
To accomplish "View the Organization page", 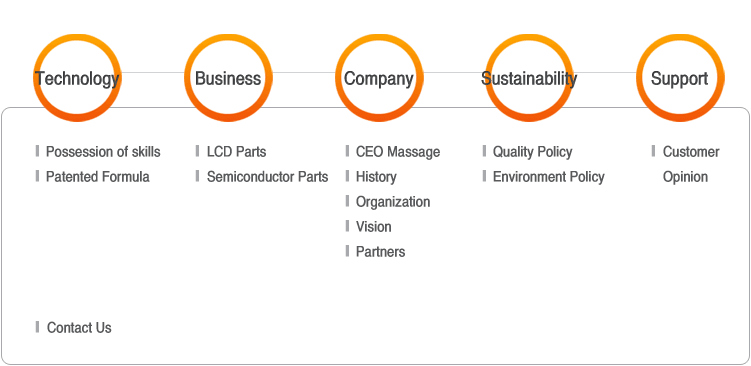I will pyautogui.click(x=393, y=202).
